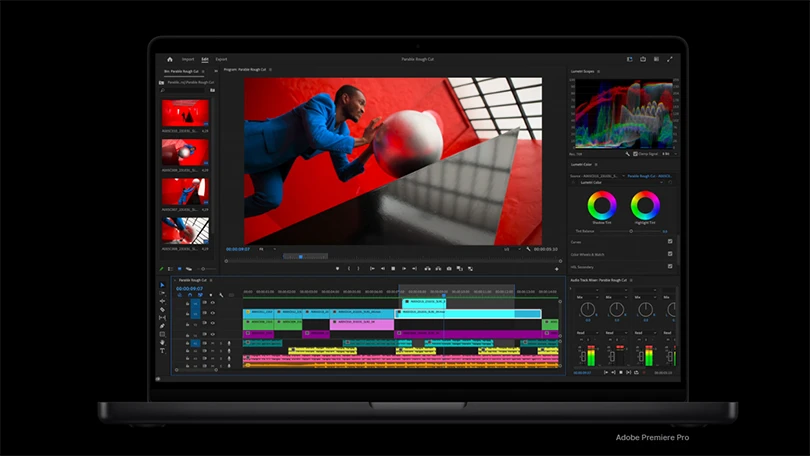Select the Bin: Parable Rough Cut tab
This screenshot has width=810, height=456.
[181, 71]
